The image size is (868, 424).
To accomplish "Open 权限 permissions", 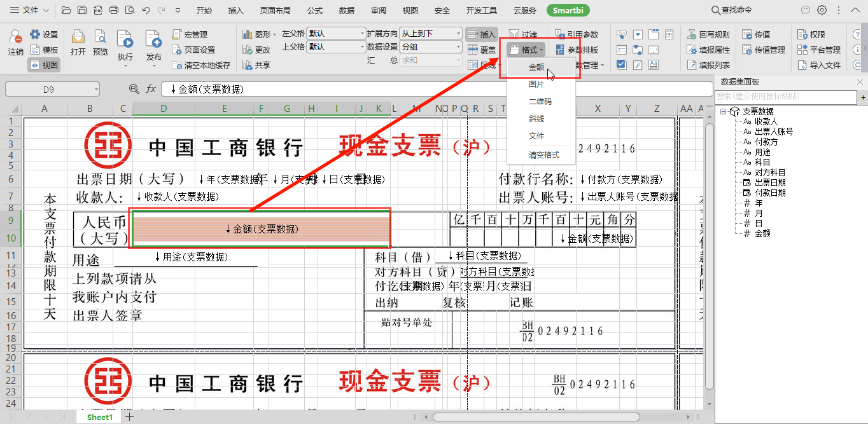I will click(x=811, y=34).
